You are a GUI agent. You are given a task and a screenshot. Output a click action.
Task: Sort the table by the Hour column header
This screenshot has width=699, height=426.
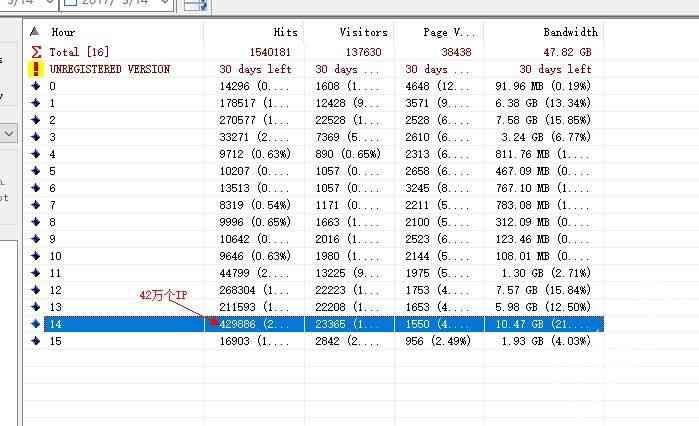(x=63, y=32)
